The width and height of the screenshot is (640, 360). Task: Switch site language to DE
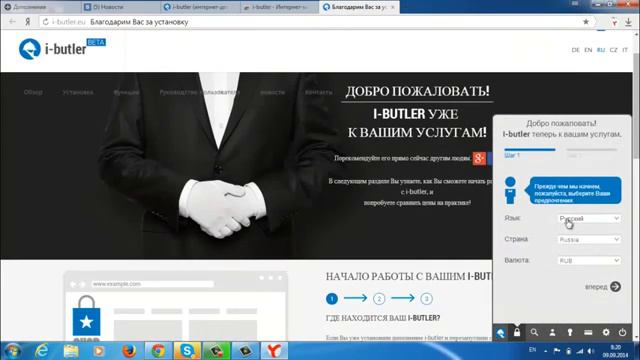(576, 50)
